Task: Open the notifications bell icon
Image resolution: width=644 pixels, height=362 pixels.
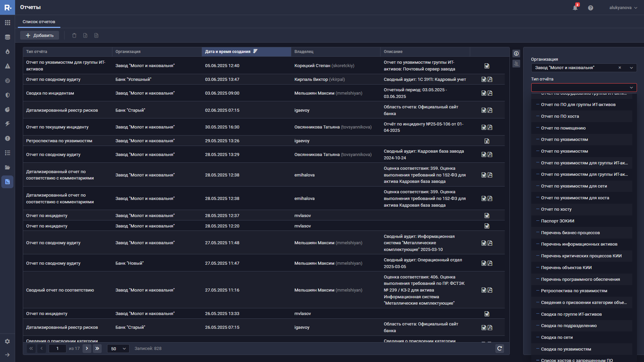Action: pyautogui.click(x=575, y=8)
